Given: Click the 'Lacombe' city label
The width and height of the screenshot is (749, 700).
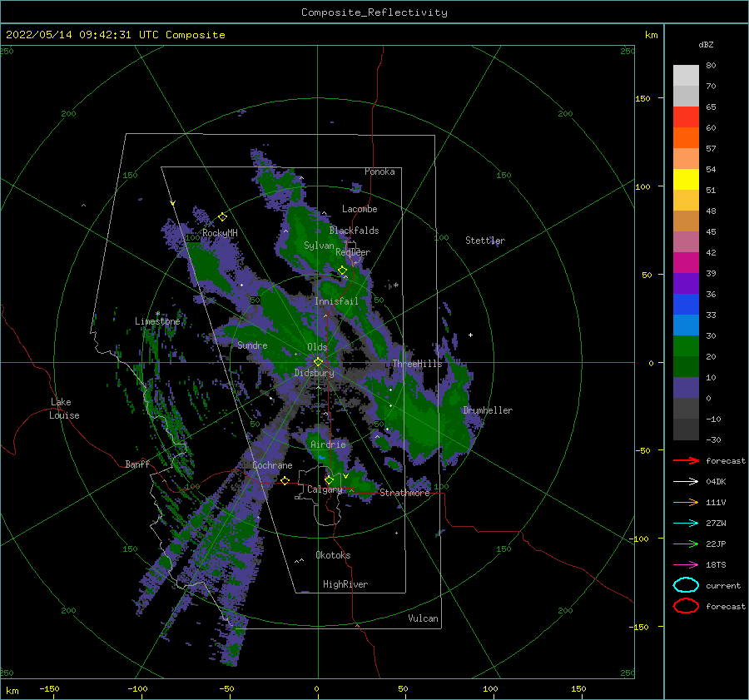Looking at the screenshot, I should pyautogui.click(x=360, y=209).
